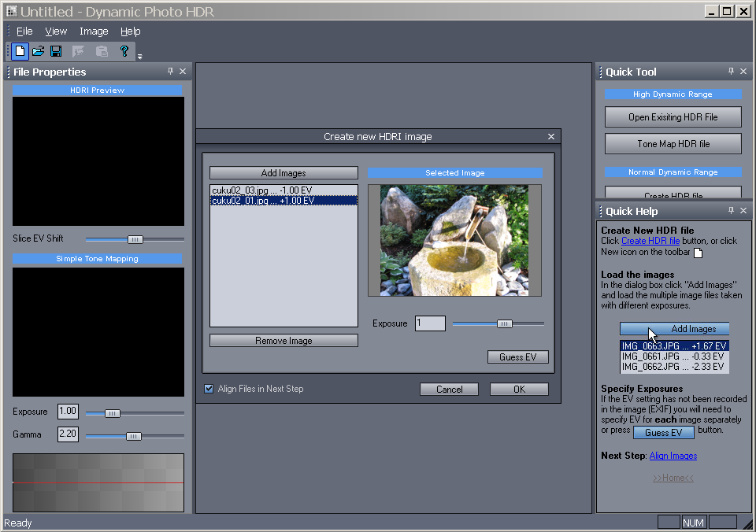Viewport: 756px width, 532px height.
Task: Expand the toolbar options arrow
Action: coord(139,57)
